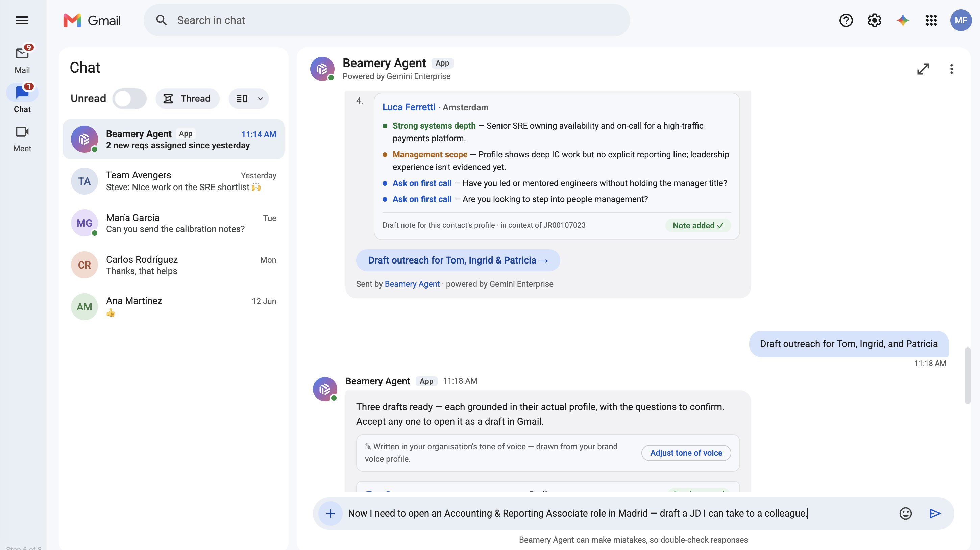Open the Gemini sparkle icon
The width and height of the screenshot is (980, 550).
(x=903, y=20)
